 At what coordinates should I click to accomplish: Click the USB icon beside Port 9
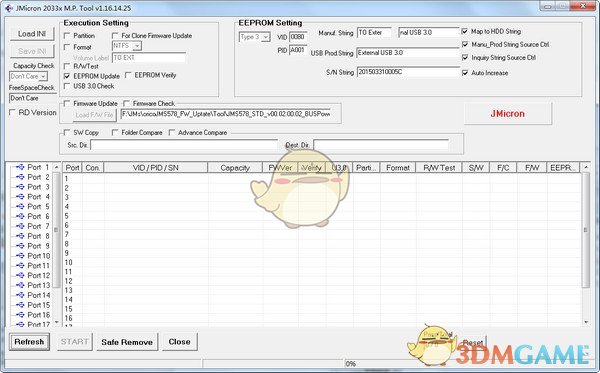coord(20,246)
